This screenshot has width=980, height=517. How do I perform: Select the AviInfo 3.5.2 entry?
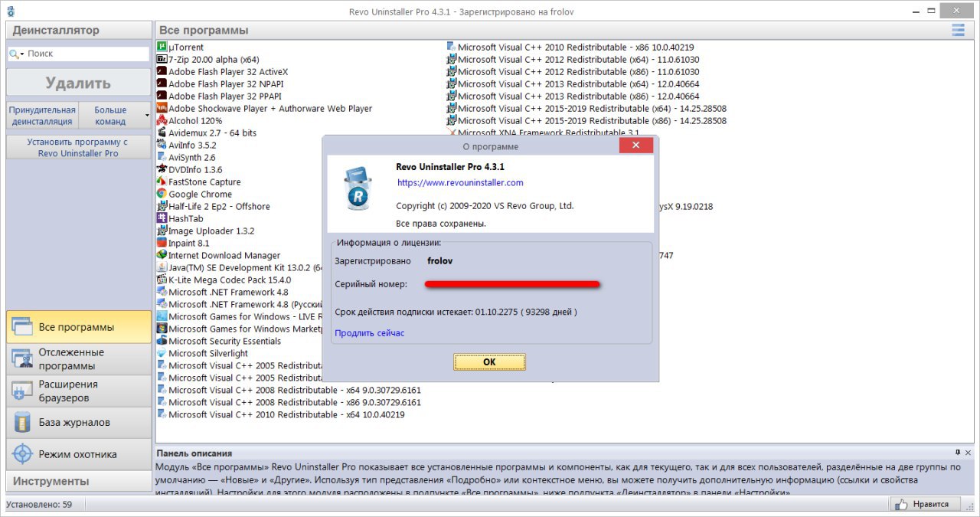pyautogui.click(x=187, y=145)
